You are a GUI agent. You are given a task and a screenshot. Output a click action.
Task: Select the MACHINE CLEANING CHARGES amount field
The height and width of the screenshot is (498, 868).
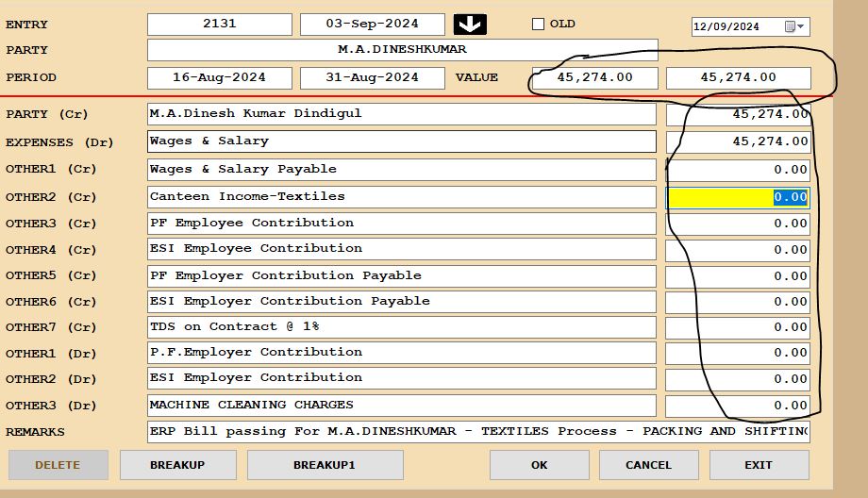[738, 406]
